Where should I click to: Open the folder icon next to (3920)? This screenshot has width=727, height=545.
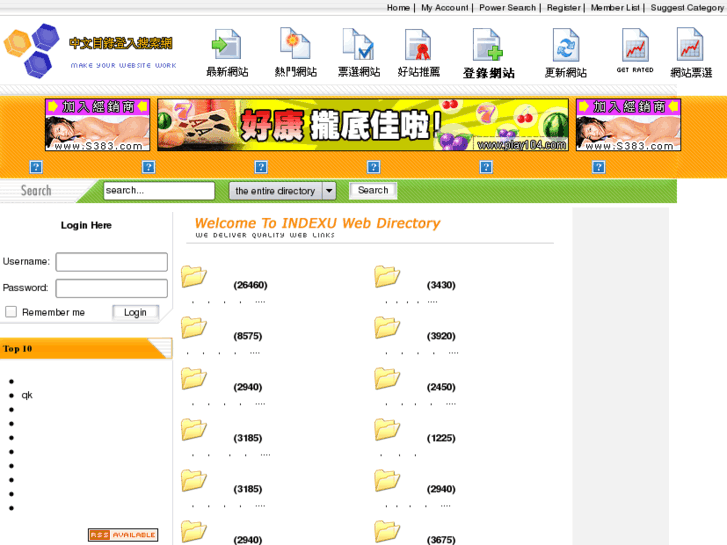pos(387,327)
